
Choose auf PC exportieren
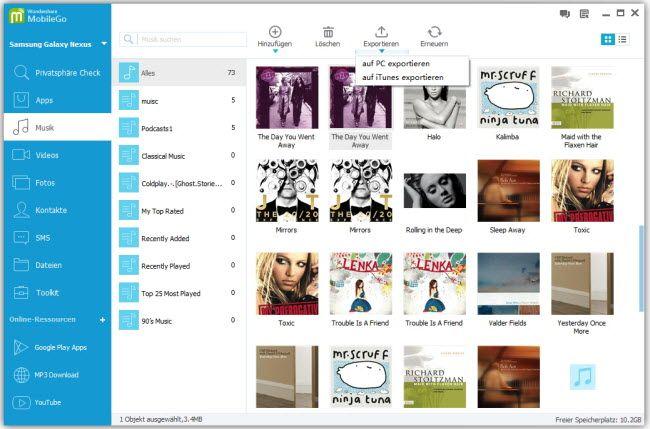(x=396, y=63)
